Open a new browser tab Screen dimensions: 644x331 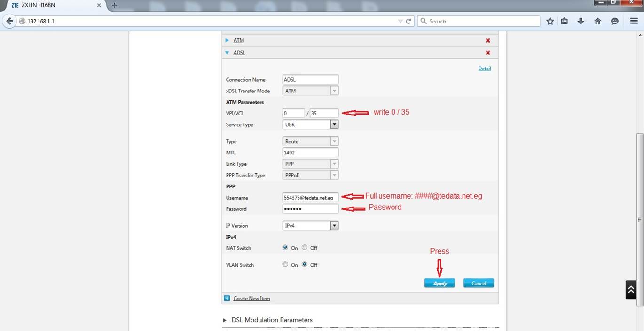pos(114,5)
